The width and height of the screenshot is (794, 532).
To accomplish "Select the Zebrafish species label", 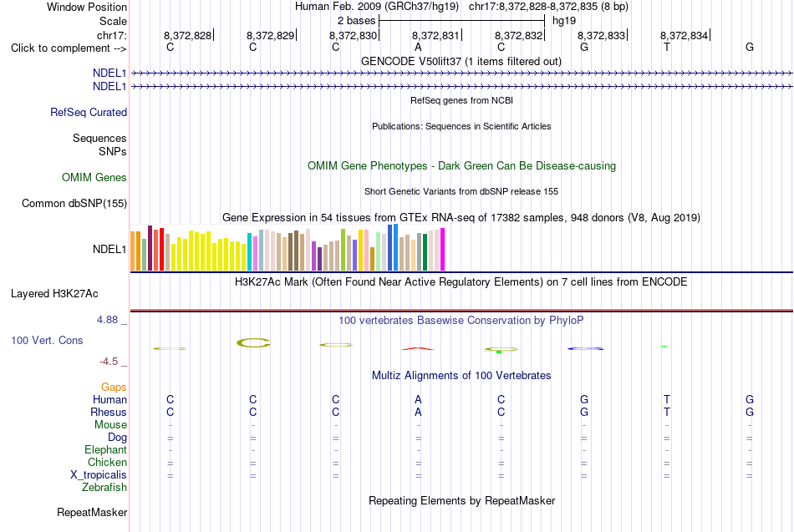I will click(104, 487).
